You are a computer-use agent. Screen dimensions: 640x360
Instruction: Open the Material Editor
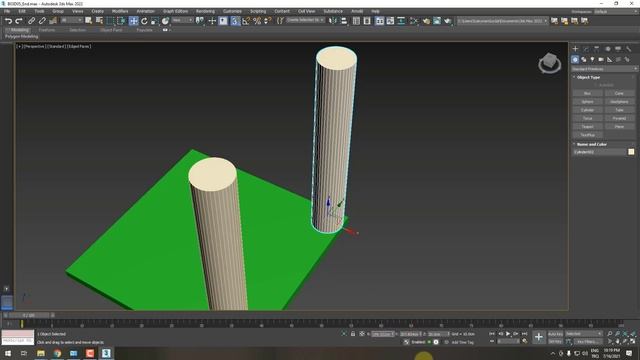click(x=414, y=20)
